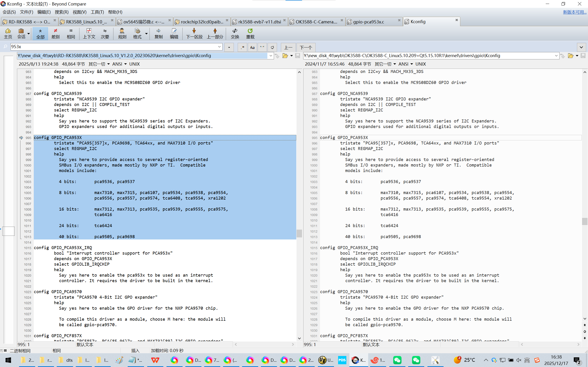Click the 重载 reload icon
Viewport: 588px width, 367px height.
(x=250, y=33)
